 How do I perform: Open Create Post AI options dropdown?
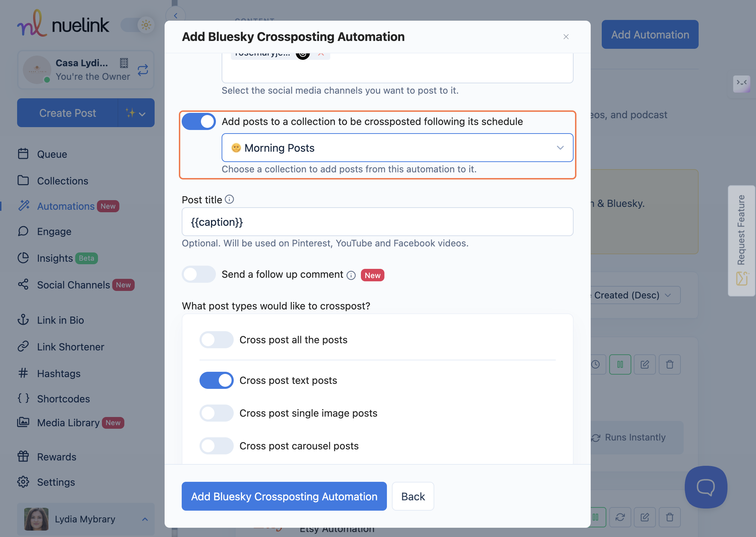point(136,113)
